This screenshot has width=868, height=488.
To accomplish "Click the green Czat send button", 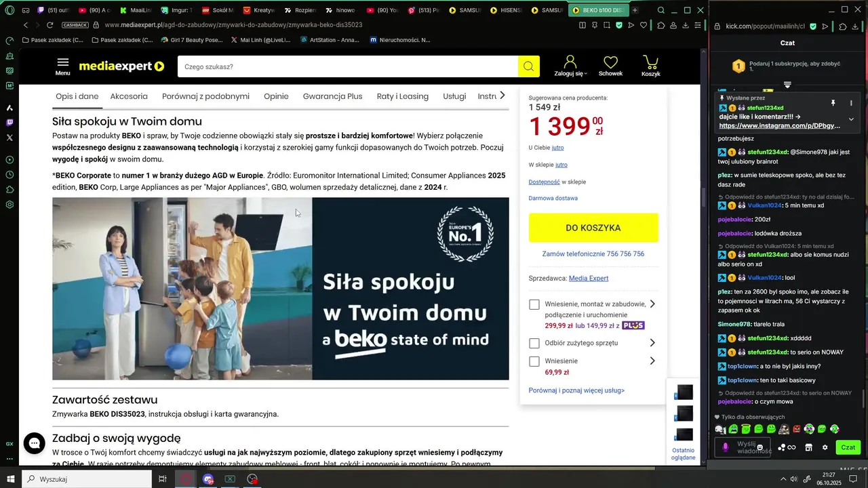I will [848, 447].
